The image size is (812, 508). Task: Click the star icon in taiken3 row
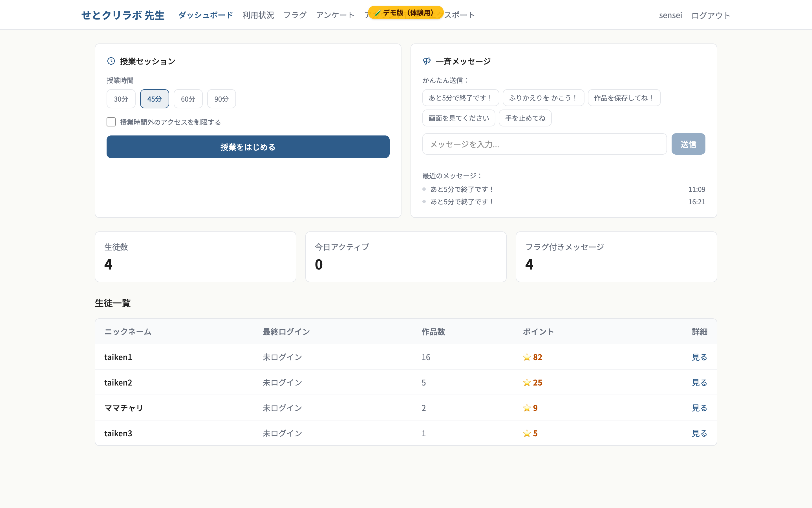coord(527,433)
